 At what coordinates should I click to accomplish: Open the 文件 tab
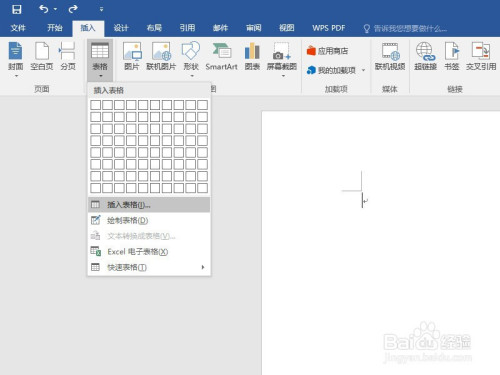click(18, 28)
